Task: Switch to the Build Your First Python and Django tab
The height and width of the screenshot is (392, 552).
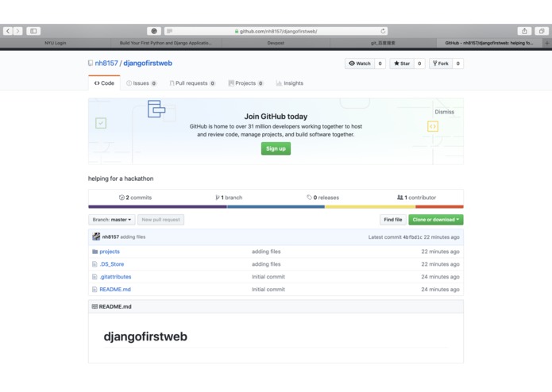Action: click(x=166, y=43)
